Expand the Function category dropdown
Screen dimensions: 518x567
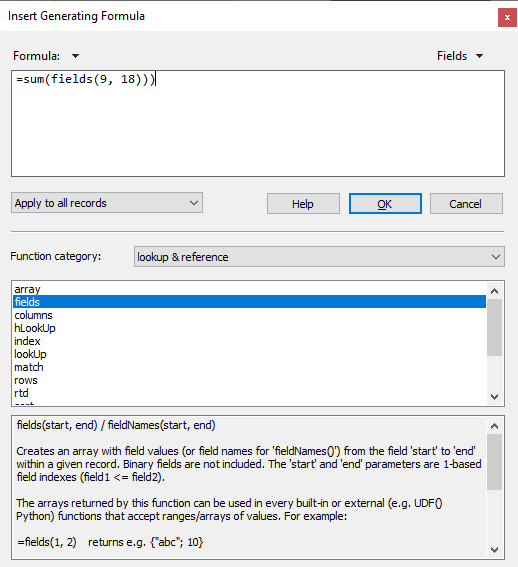(319, 257)
